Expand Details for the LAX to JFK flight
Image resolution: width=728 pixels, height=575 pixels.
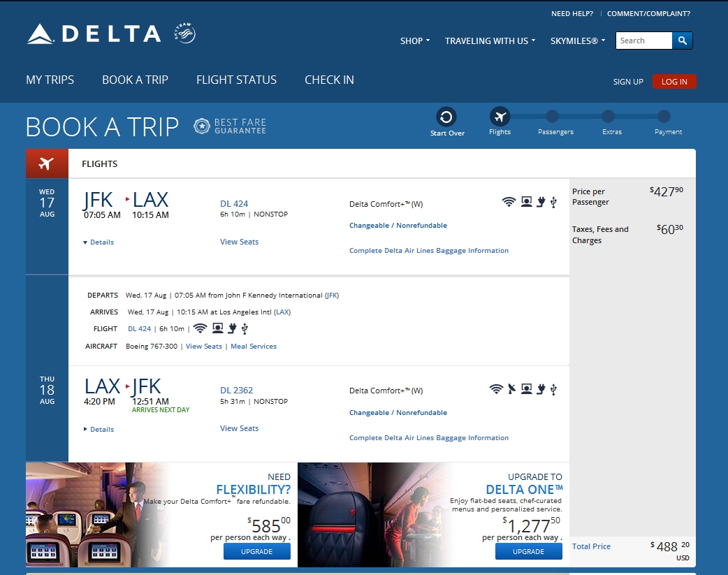point(99,429)
